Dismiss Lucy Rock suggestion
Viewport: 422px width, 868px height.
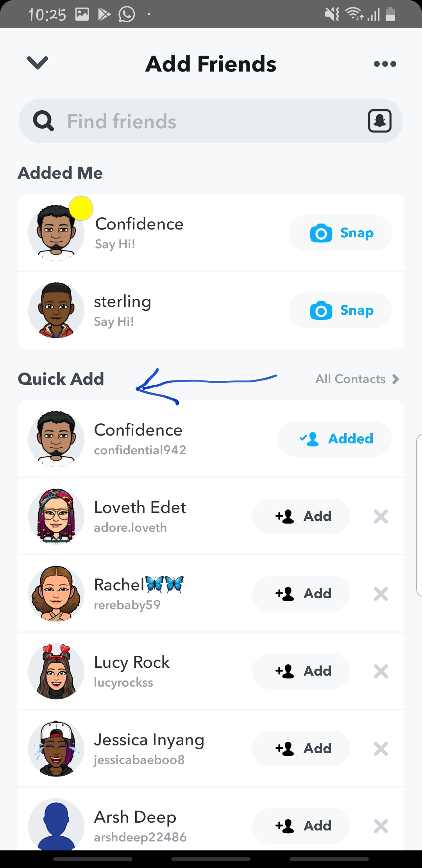click(381, 671)
